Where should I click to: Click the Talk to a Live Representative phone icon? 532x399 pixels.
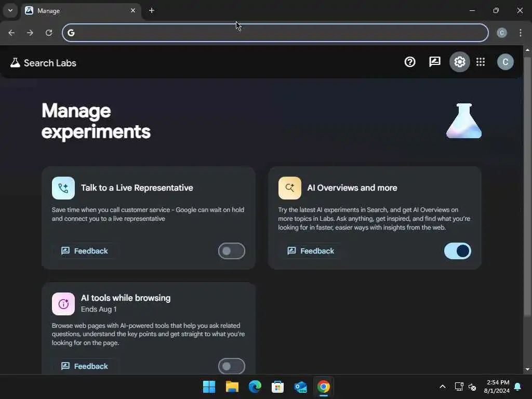click(63, 188)
